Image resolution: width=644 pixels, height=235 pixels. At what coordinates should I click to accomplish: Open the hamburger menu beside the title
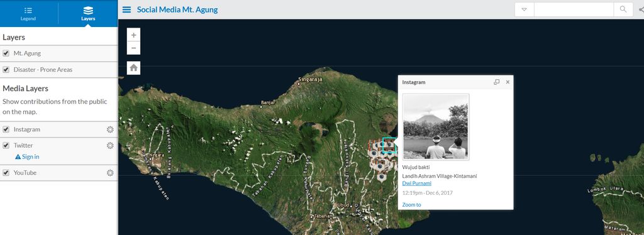127,9
